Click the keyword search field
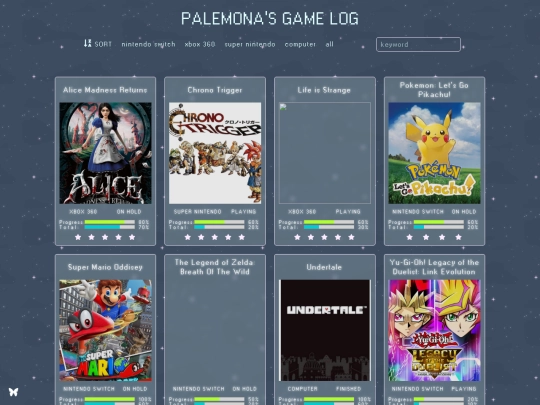Viewport: 540px width, 405px height. [418, 44]
